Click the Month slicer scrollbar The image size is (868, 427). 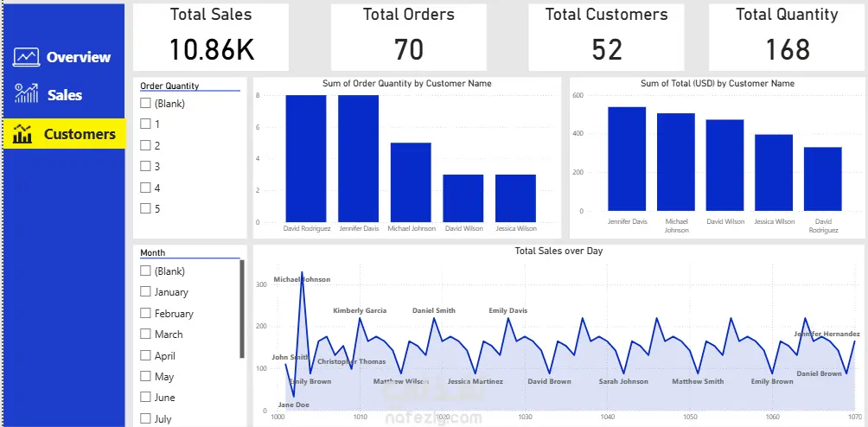point(242,309)
